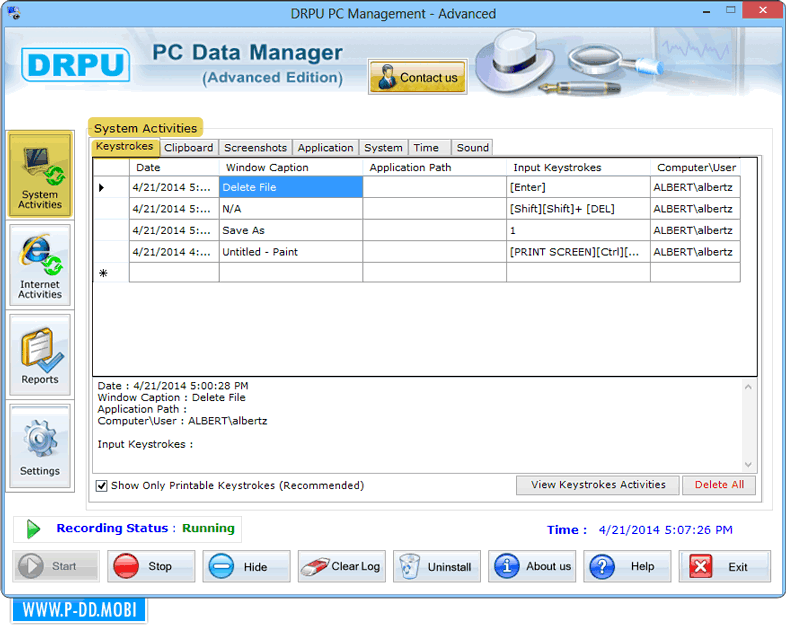This screenshot has width=786, height=626.
Task: Click the [Shift][Shift]+ [DEL] keystrokes cell
Action: point(578,208)
